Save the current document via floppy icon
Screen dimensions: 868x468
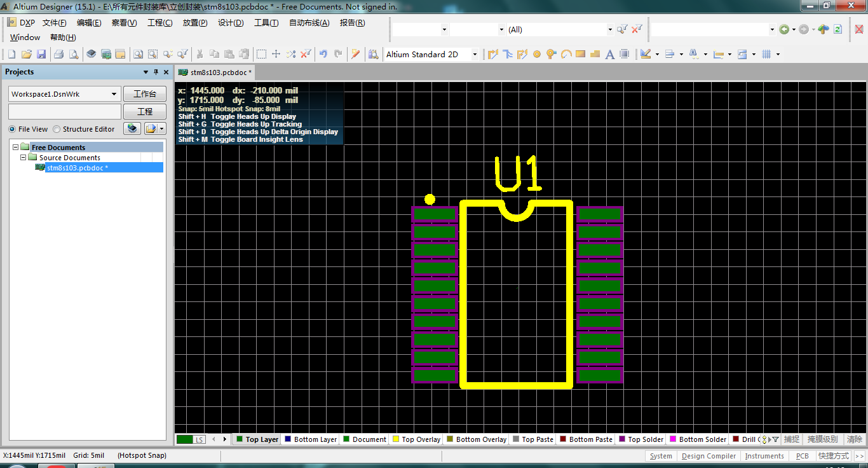tap(41, 54)
